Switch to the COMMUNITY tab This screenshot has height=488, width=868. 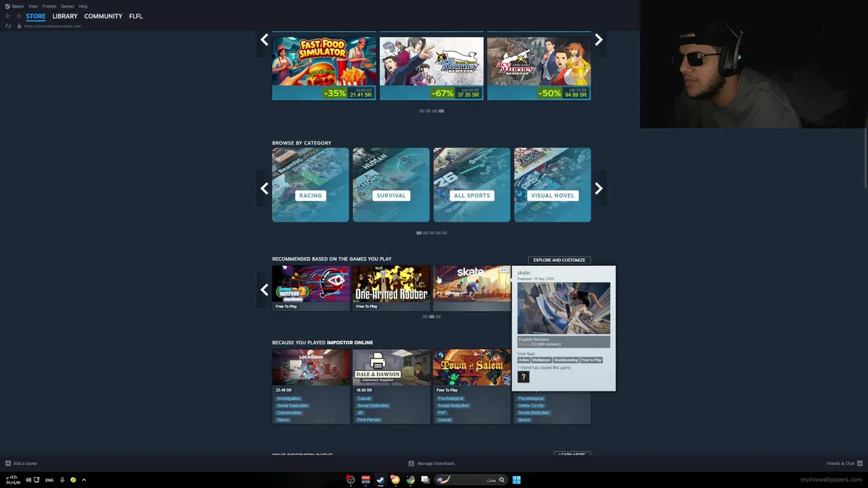click(x=103, y=16)
